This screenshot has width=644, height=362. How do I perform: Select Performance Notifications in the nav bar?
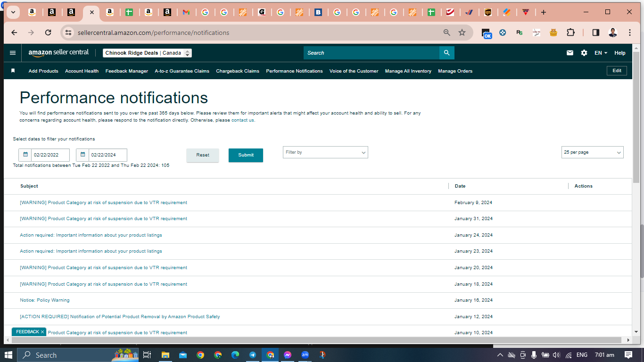tap(294, 71)
